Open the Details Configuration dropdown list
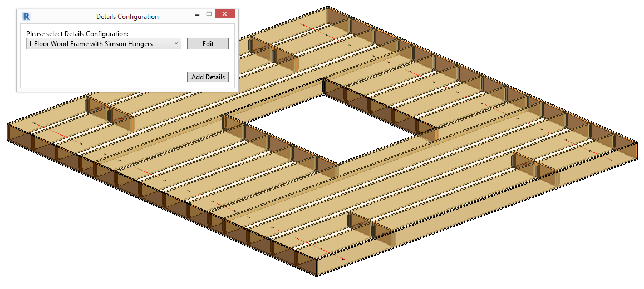Screen dimensions: 644x289 [x=104, y=44]
